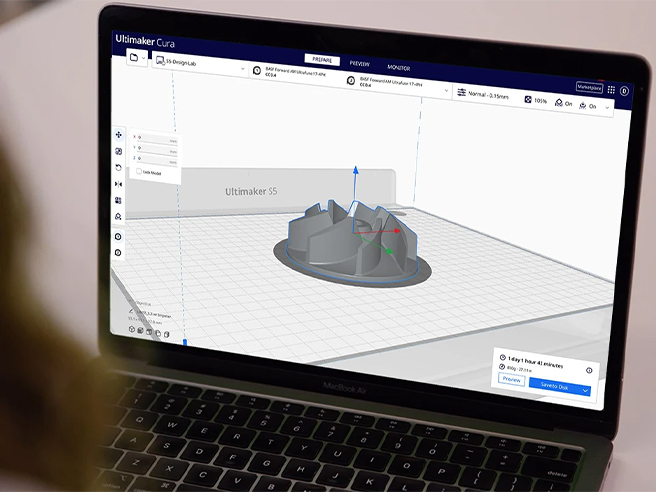Open the application switcher grid icon
This screenshot has width=656, height=492.
point(610,89)
